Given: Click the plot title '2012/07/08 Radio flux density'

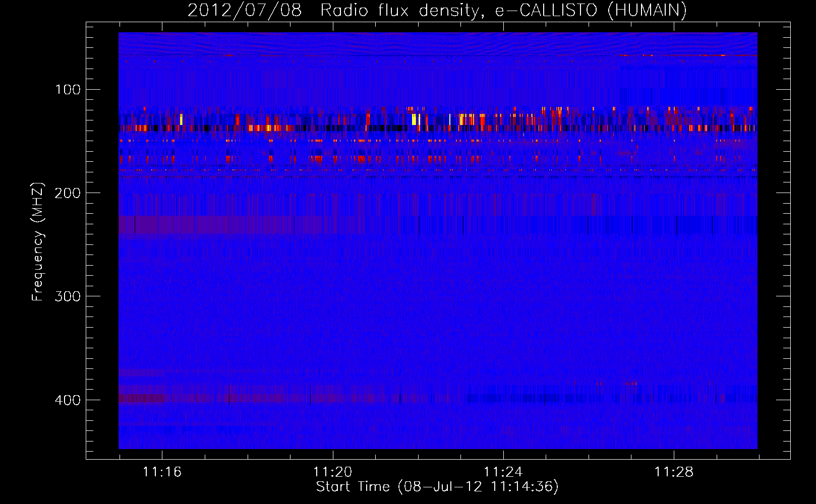Looking at the screenshot, I should click(x=437, y=10).
